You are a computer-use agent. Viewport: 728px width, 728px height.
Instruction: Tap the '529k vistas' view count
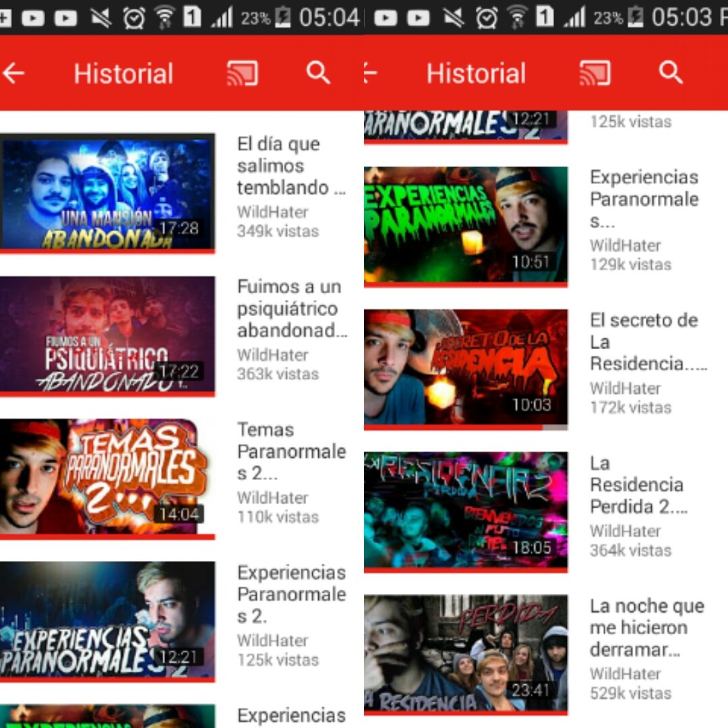630,694
